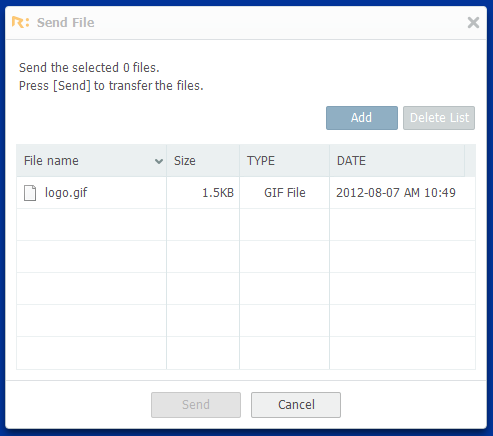Click the Send File app logo icon
The width and height of the screenshot is (493, 436).
pyautogui.click(x=20, y=22)
